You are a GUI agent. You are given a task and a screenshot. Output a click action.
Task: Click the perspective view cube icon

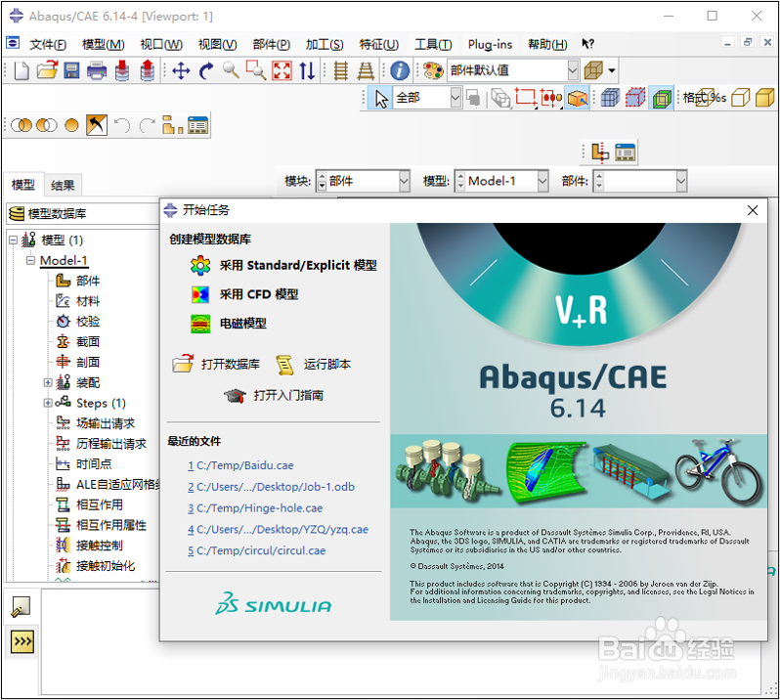click(x=594, y=70)
